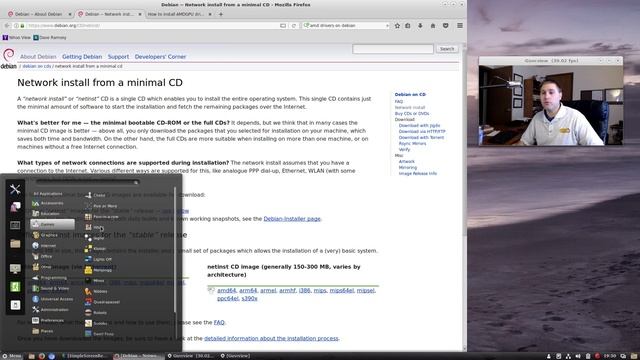Select Internet category in menu
This screenshot has height=360, width=640.
click(44, 246)
